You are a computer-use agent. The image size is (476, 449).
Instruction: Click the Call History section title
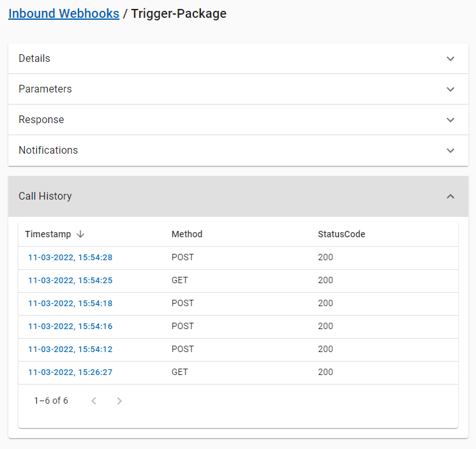(45, 196)
